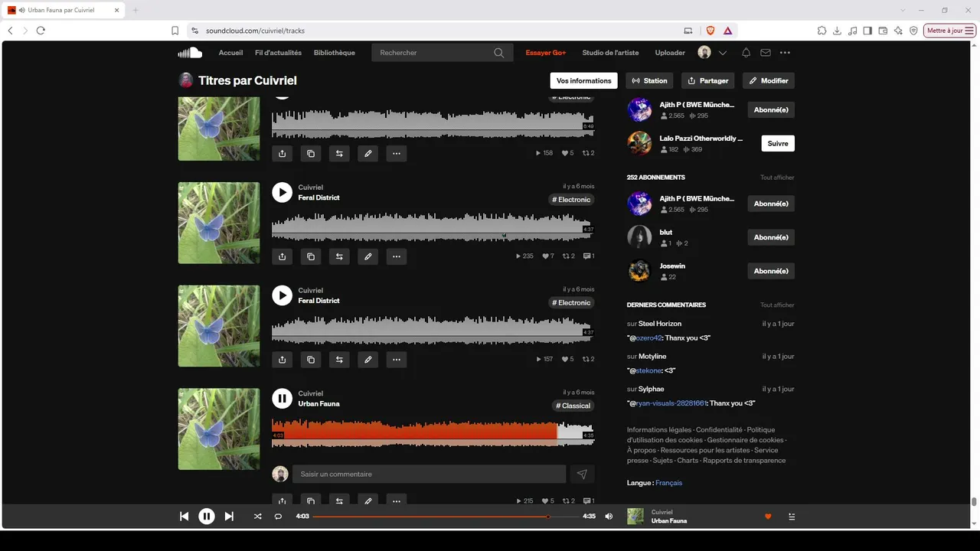980x551 pixels.
Task: Click the SoundCloud logo in the header
Action: tap(190, 53)
